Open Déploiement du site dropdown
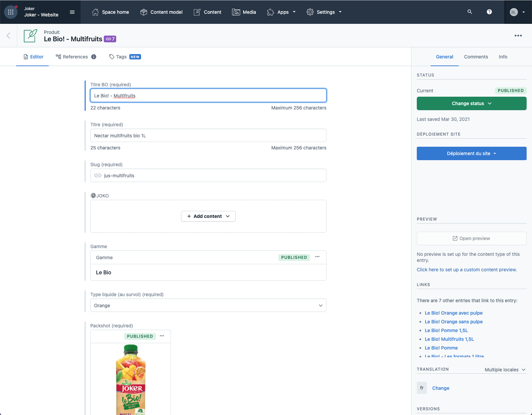 pyautogui.click(x=472, y=153)
